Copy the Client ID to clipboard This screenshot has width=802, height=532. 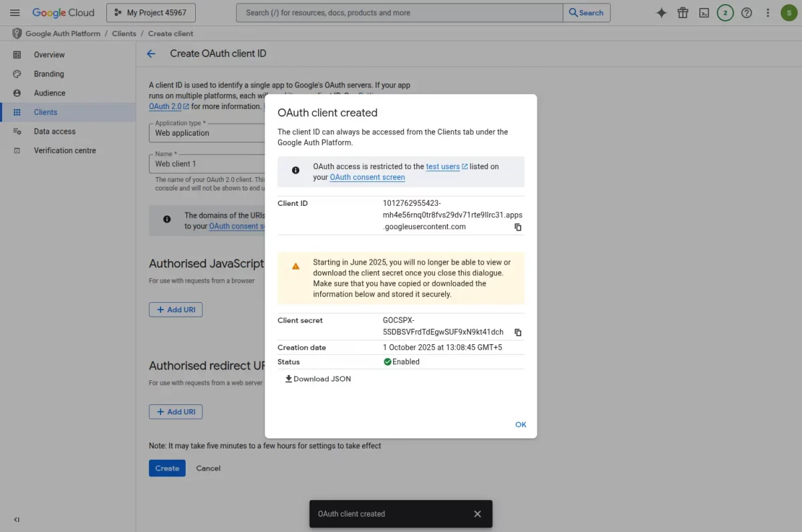(x=518, y=227)
